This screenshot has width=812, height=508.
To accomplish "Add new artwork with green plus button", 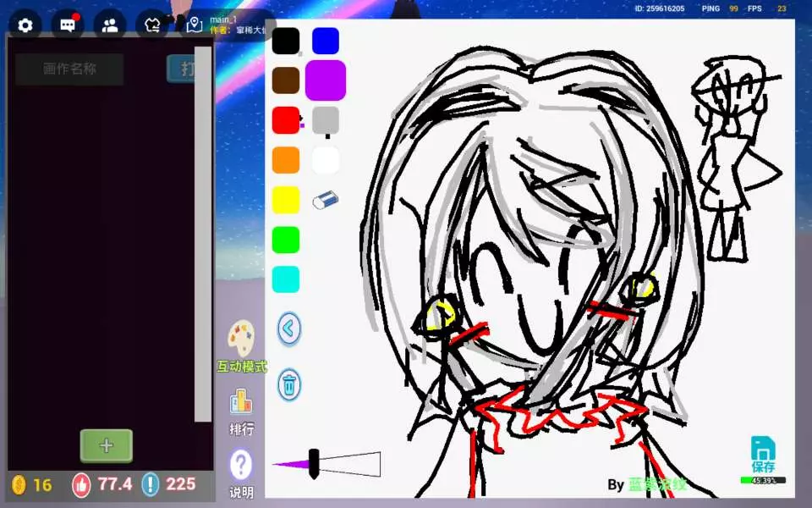I will 107,446.
